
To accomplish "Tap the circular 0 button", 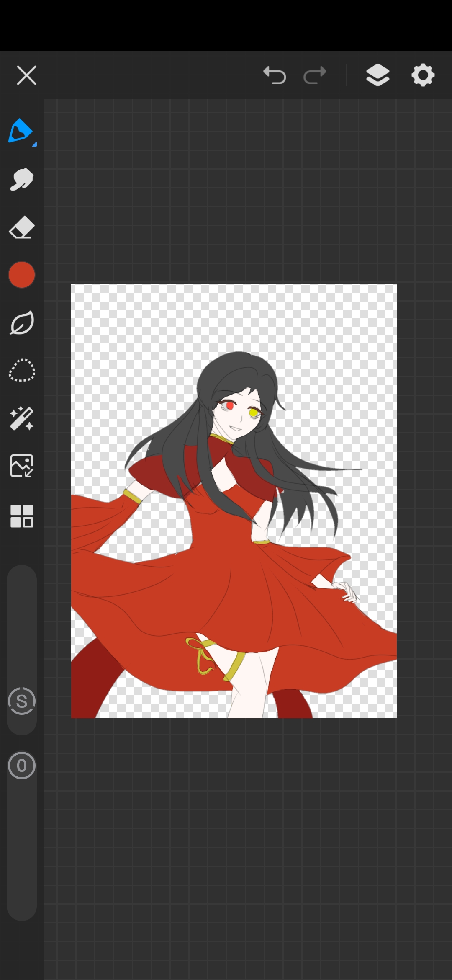I will pos(21,766).
